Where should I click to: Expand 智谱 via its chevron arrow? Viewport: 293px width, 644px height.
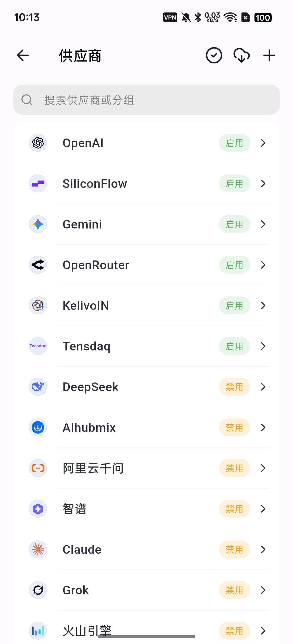[263, 509]
